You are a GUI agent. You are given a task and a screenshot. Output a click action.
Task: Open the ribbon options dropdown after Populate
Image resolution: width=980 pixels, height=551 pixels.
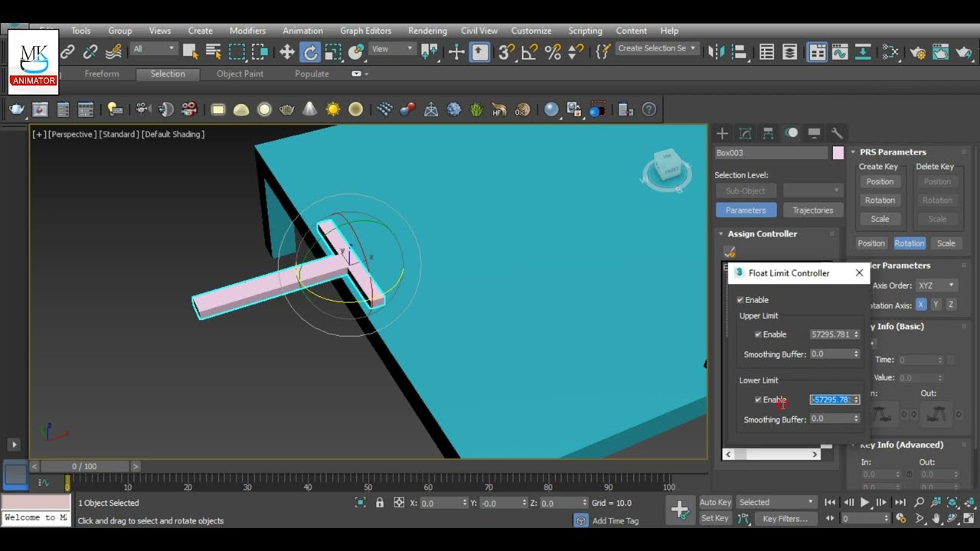(x=360, y=74)
